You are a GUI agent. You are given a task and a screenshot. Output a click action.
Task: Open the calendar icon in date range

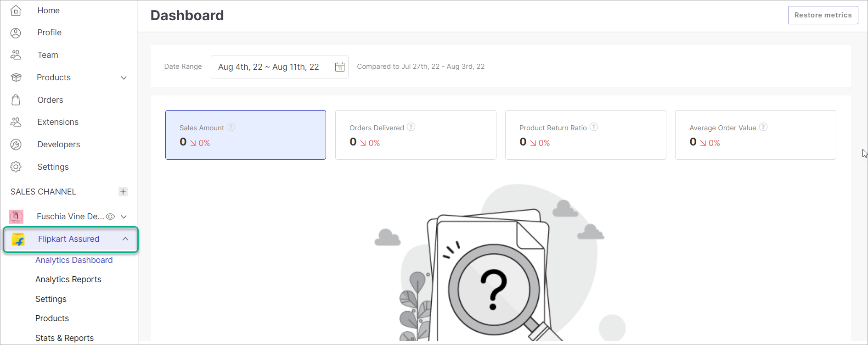tap(339, 67)
